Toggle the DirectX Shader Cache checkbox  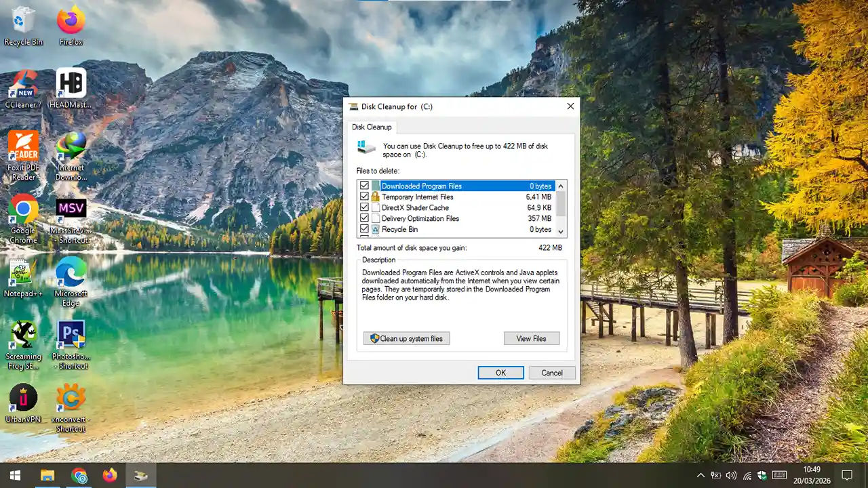click(x=364, y=207)
